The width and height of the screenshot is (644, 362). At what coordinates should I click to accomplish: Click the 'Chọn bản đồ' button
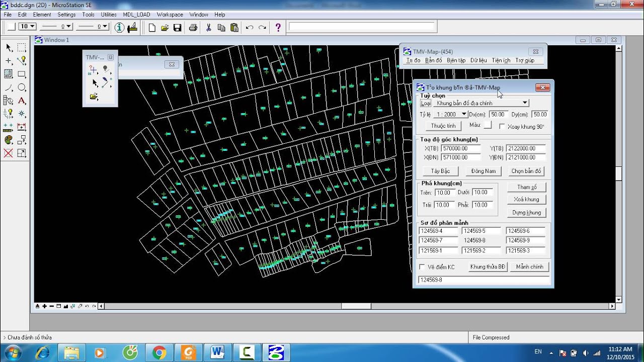point(526,171)
